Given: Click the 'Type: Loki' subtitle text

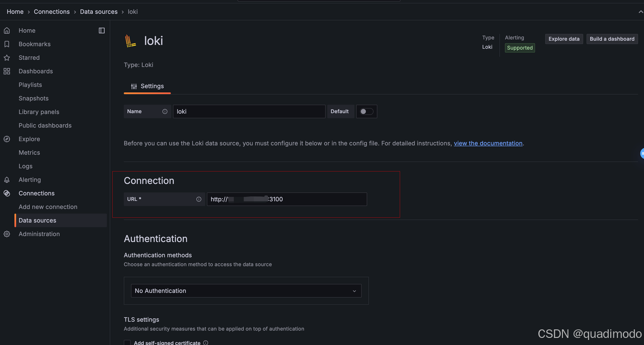Looking at the screenshot, I should [138, 65].
